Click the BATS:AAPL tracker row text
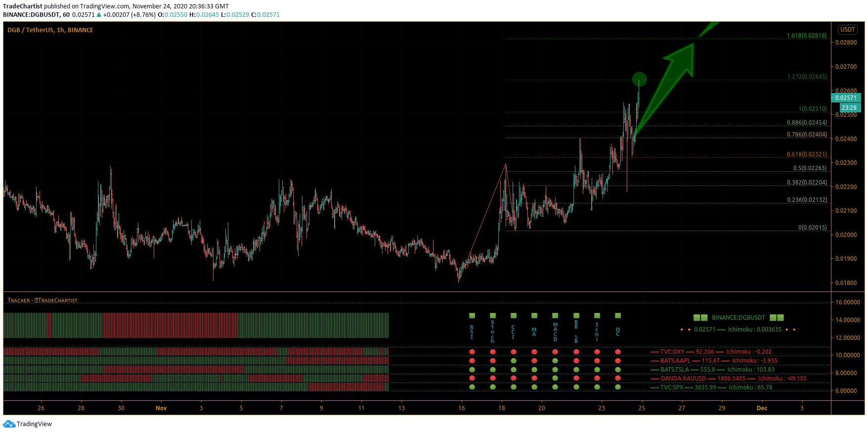868x433 pixels. (714, 361)
